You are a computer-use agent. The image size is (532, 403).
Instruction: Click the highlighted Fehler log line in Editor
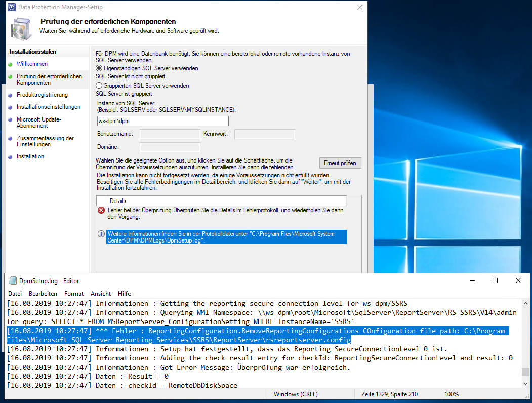click(x=258, y=335)
